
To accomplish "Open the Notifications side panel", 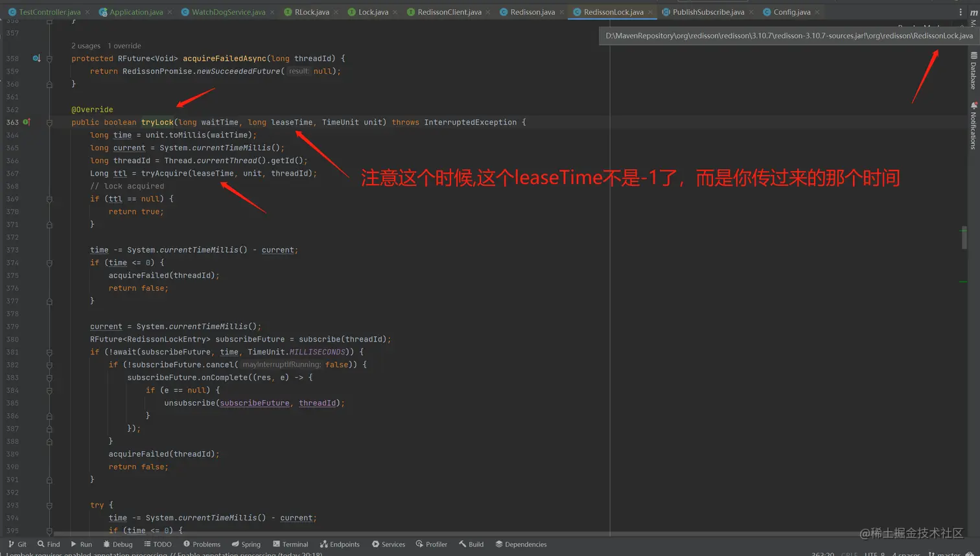I will point(974,126).
